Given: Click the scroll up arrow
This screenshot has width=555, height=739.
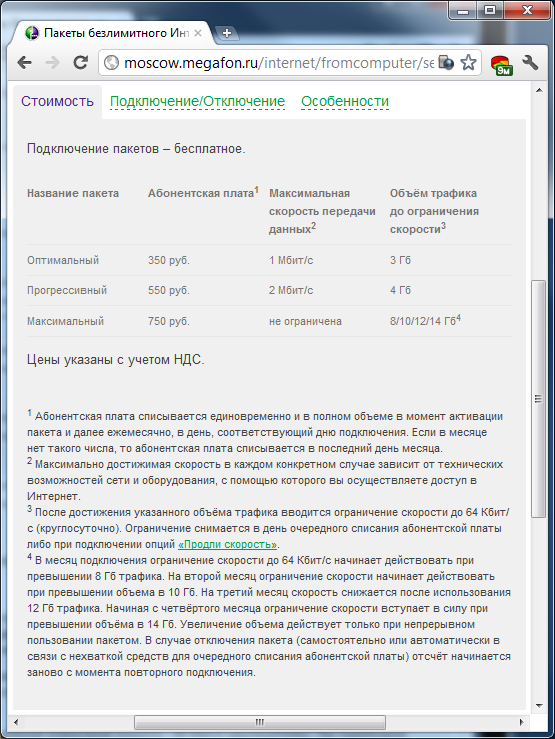Looking at the screenshot, I should point(539,90).
